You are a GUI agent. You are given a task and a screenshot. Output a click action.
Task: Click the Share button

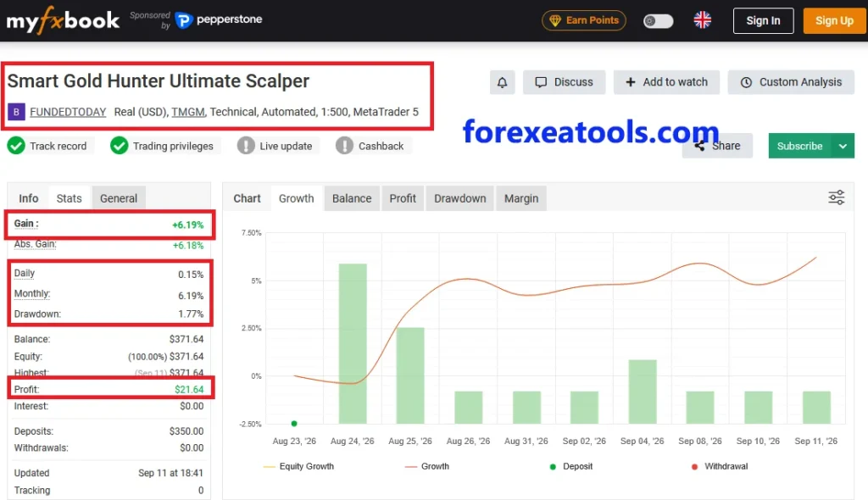pos(717,146)
